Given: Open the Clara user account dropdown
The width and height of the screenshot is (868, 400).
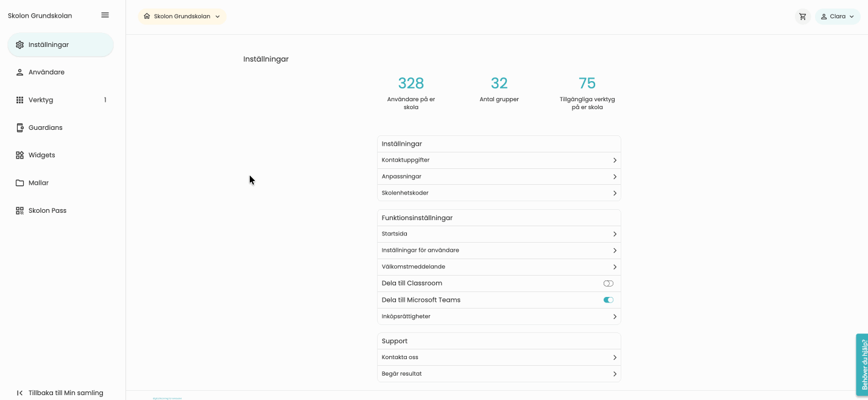Looking at the screenshot, I should point(838,16).
